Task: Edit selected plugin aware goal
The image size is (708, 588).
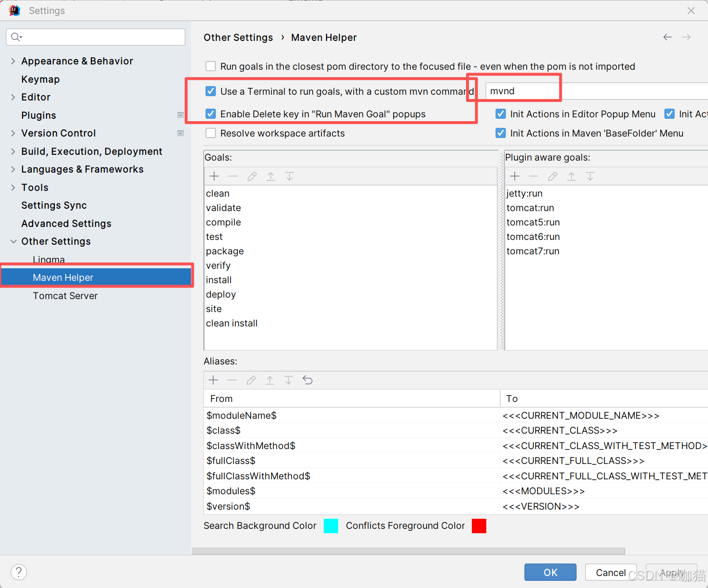Action: coord(552,176)
